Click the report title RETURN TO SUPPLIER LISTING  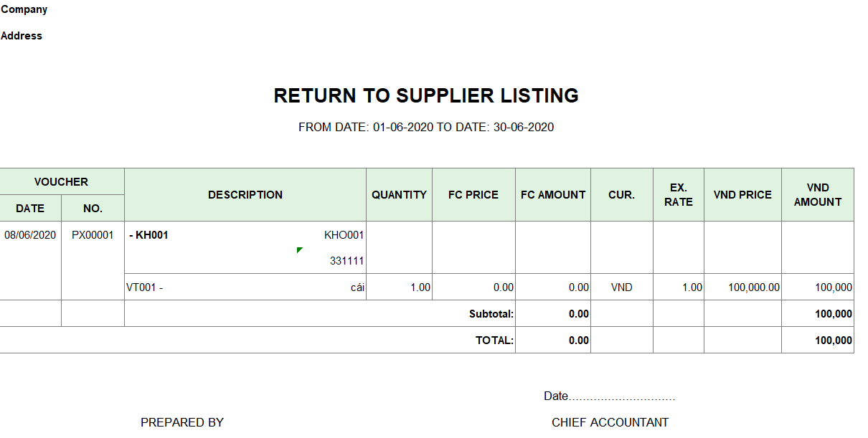(x=426, y=96)
